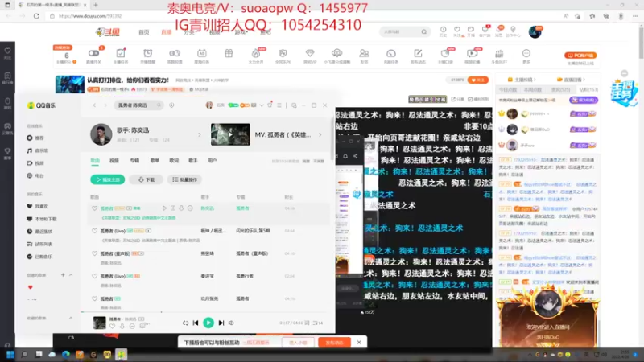The height and width of the screenshot is (362, 644).
Task: Click the 批量操作 button
Action: pos(185,179)
